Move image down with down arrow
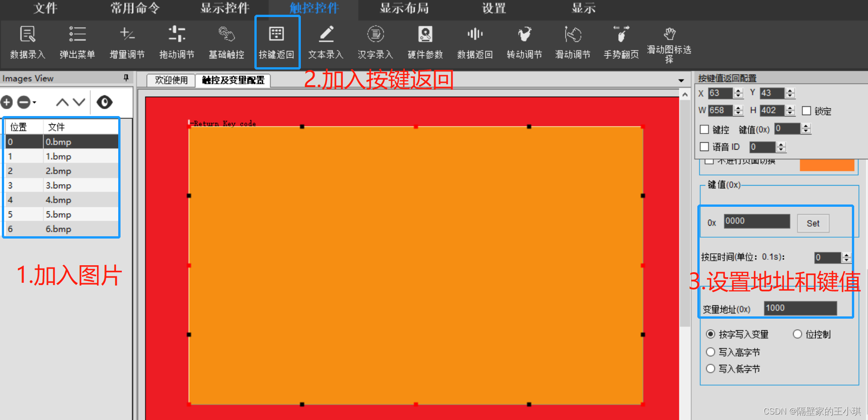 (x=79, y=102)
